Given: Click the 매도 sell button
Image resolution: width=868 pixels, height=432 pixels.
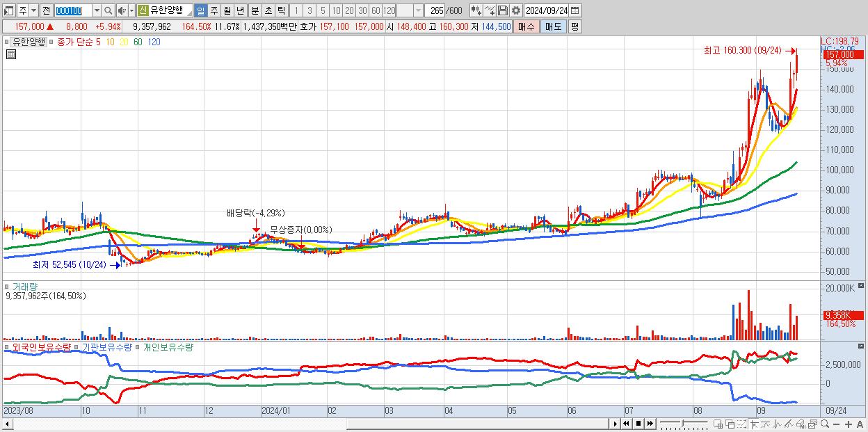Looking at the screenshot, I should tap(553, 26).
